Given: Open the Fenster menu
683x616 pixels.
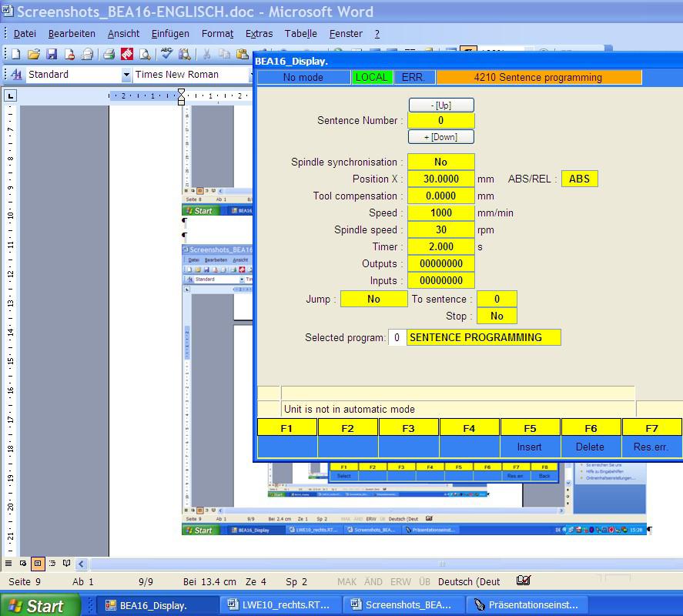Looking at the screenshot, I should pyautogui.click(x=346, y=34).
